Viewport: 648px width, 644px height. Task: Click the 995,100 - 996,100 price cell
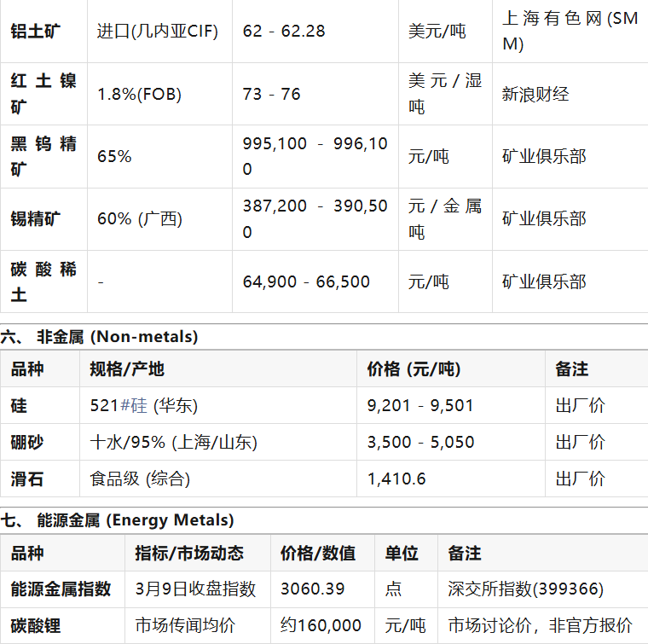[x=315, y=156]
